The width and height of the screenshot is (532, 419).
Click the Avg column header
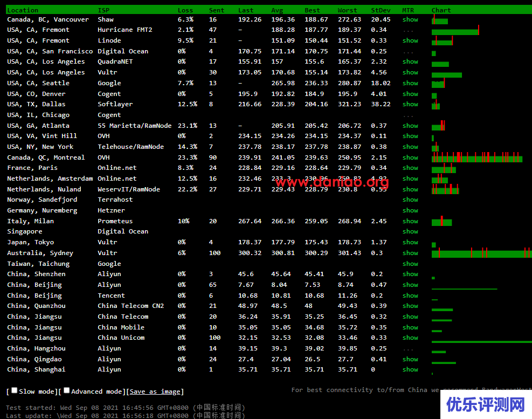point(277,10)
